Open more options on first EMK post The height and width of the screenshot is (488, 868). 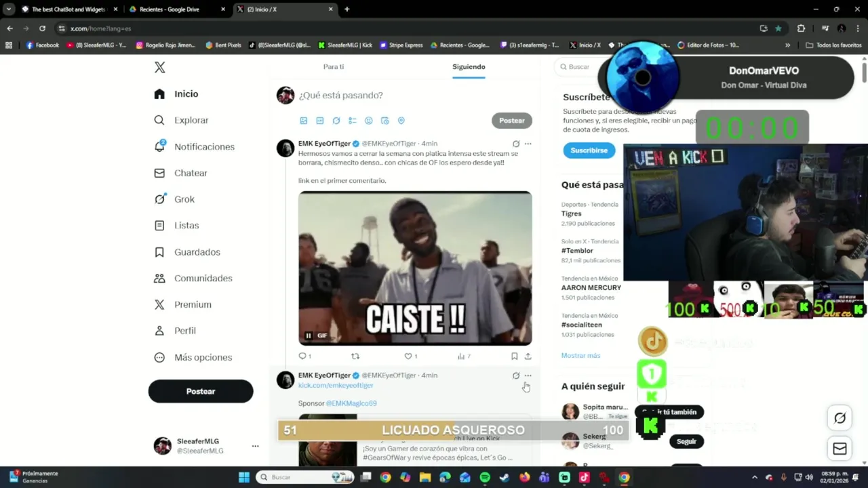click(528, 144)
